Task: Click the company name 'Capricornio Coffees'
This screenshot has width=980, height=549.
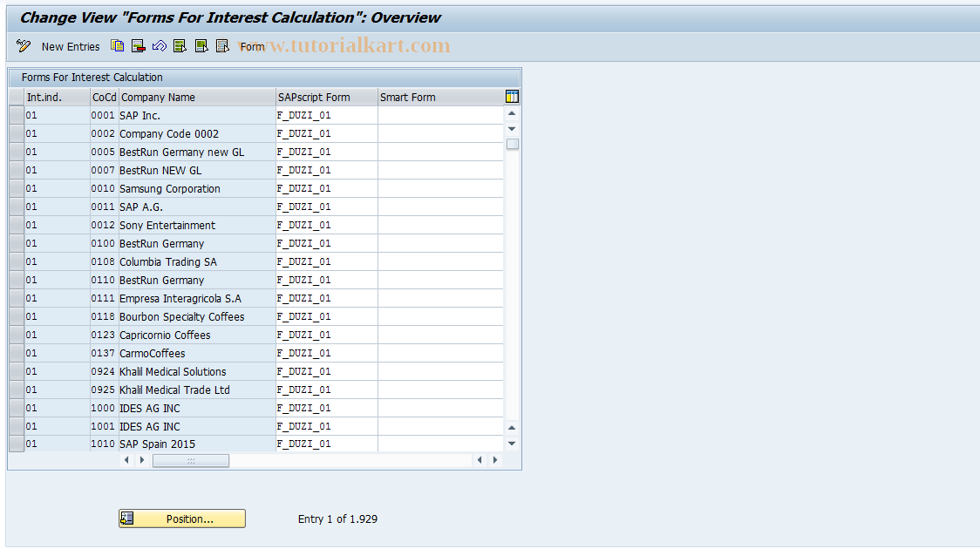Action: point(165,335)
